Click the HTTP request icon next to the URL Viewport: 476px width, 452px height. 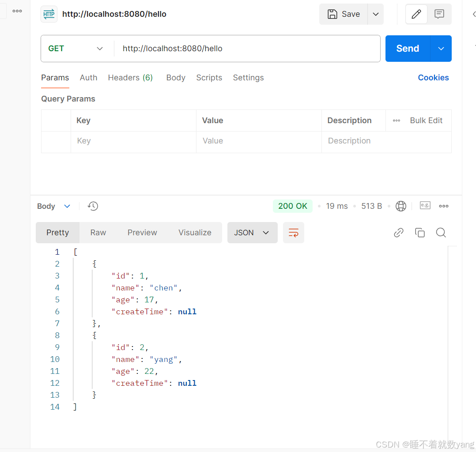point(49,14)
